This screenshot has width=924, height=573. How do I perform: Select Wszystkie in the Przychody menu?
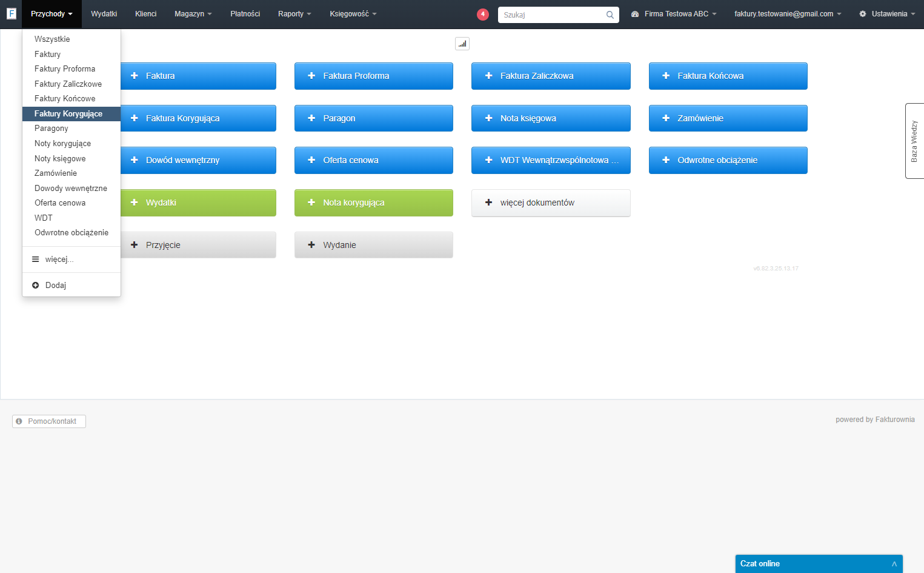[71, 39]
